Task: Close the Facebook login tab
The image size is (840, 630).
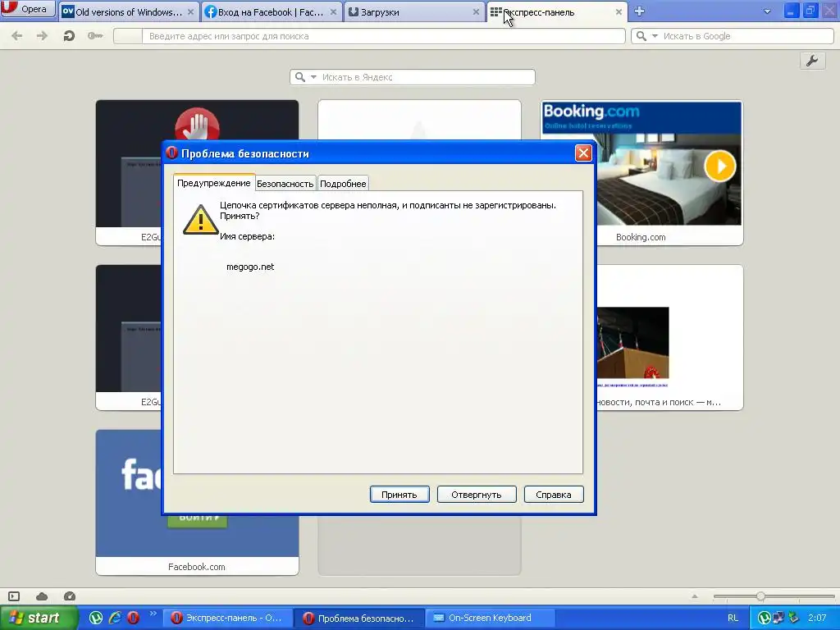Action: (x=333, y=11)
